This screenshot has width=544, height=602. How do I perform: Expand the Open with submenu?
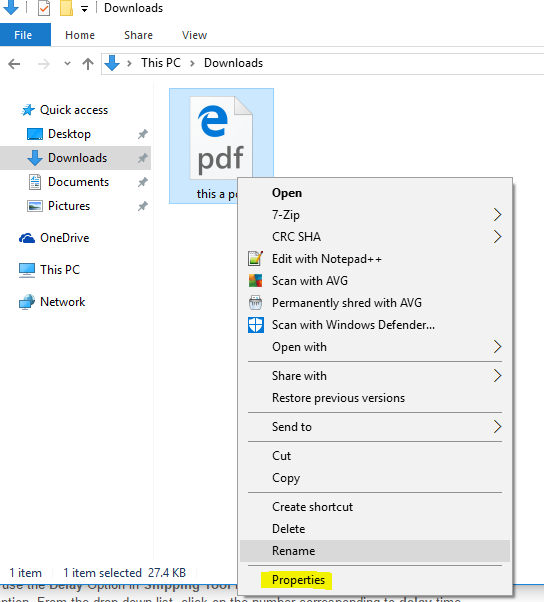375,347
